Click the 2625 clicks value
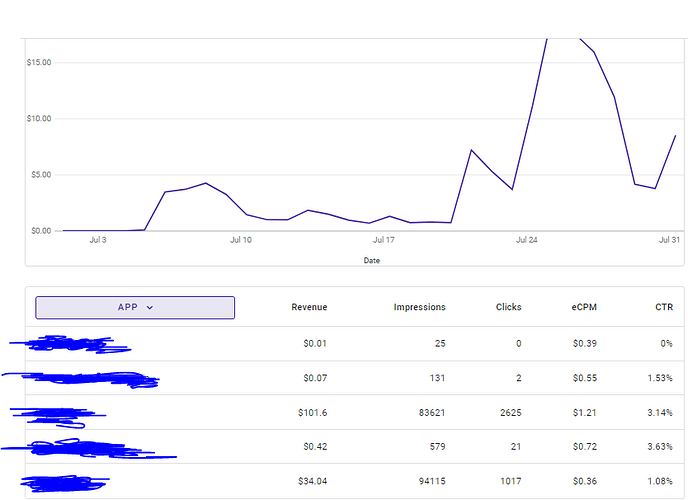The image size is (688, 500). [511, 413]
